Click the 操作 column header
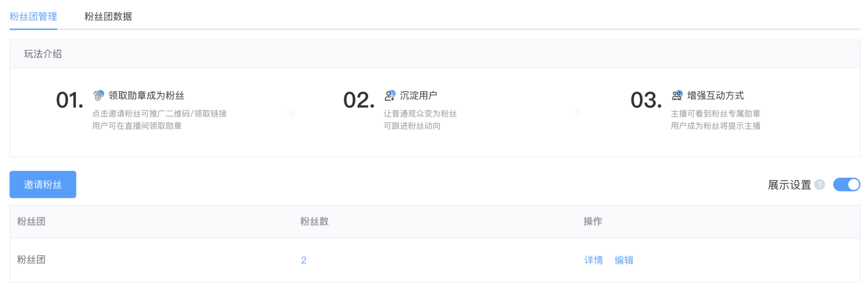This screenshot has width=868, height=290. coord(593,222)
